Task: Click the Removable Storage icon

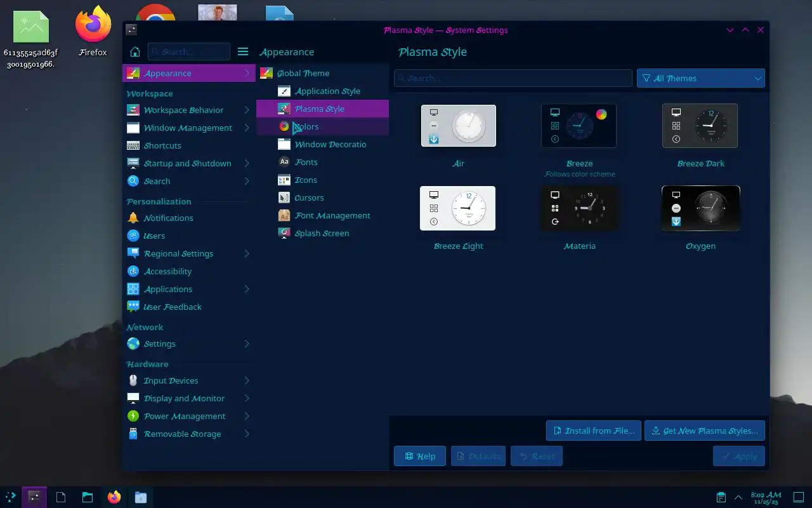Action: (133, 434)
